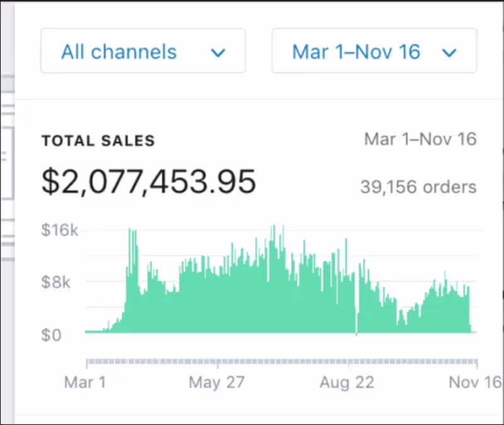Click the 39,156 orders count
This screenshot has height=425, width=504.
[418, 186]
